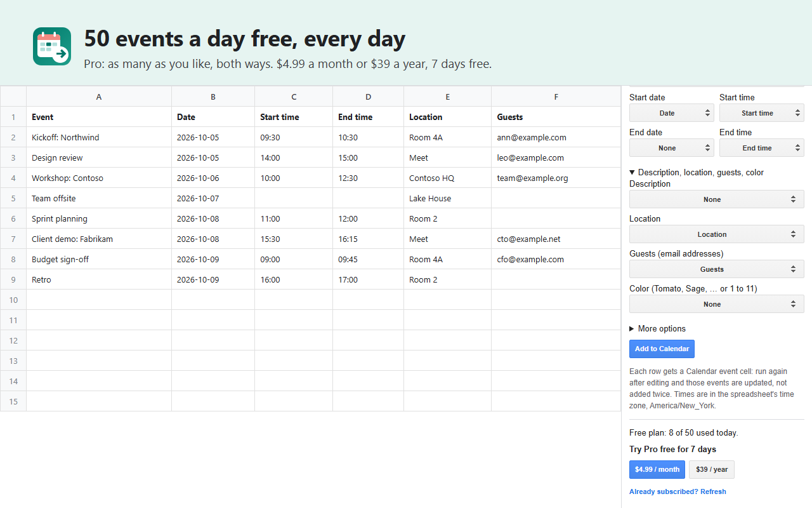
Task: Choose the $39 / year plan
Action: (x=712, y=469)
